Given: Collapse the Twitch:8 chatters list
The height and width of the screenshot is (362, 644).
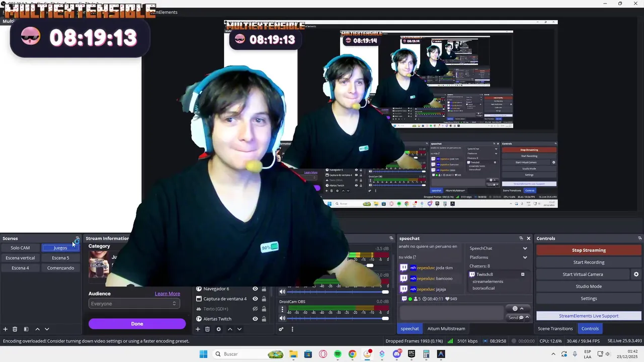Looking at the screenshot, I should tap(523, 275).
